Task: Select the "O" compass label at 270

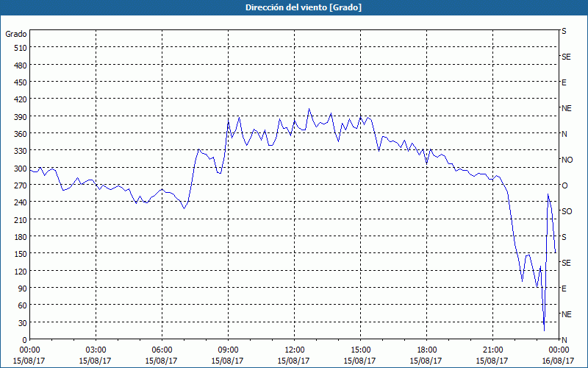Action: click(x=564, y=185)
